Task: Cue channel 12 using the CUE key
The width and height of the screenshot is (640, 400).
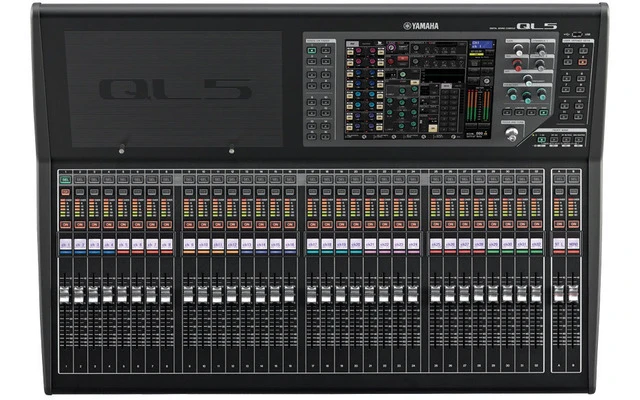Action: pyautogui.click(x=232, y=192)
